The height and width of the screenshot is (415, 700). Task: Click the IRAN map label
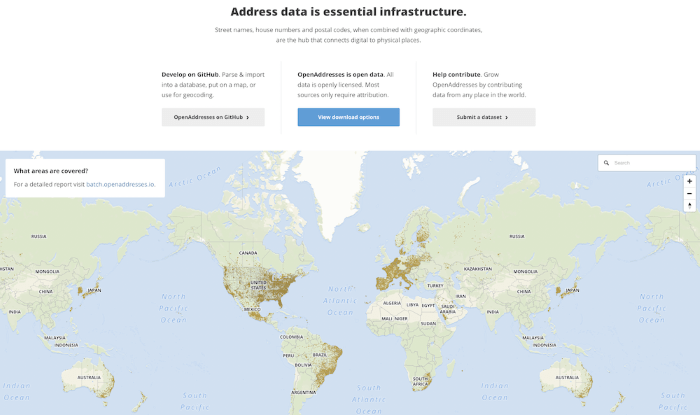[461, 296]
